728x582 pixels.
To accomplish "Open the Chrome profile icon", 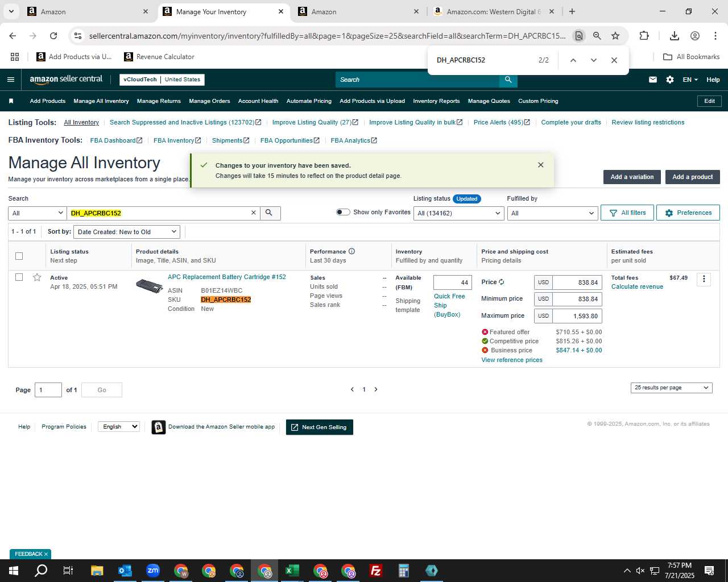I will 695,36.
